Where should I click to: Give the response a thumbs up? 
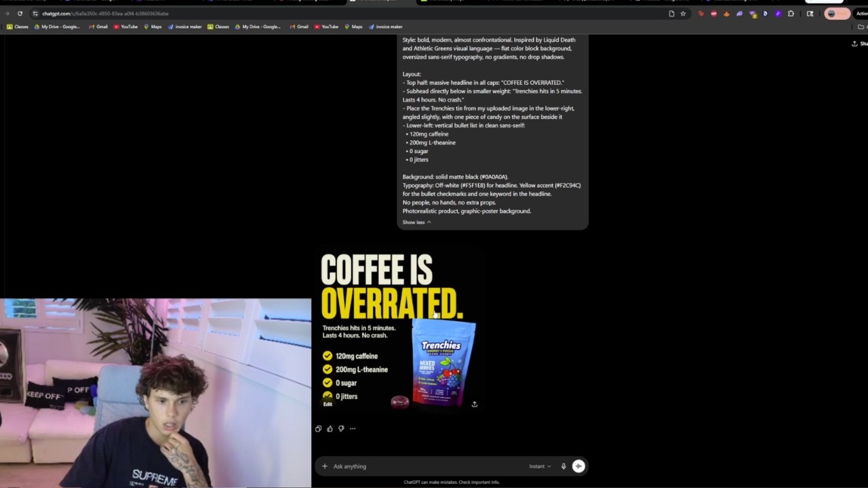coord(330,428)
